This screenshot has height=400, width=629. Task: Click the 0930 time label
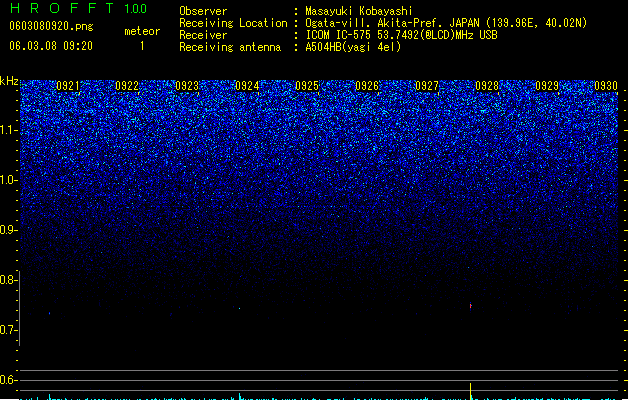tap(606, 86)
